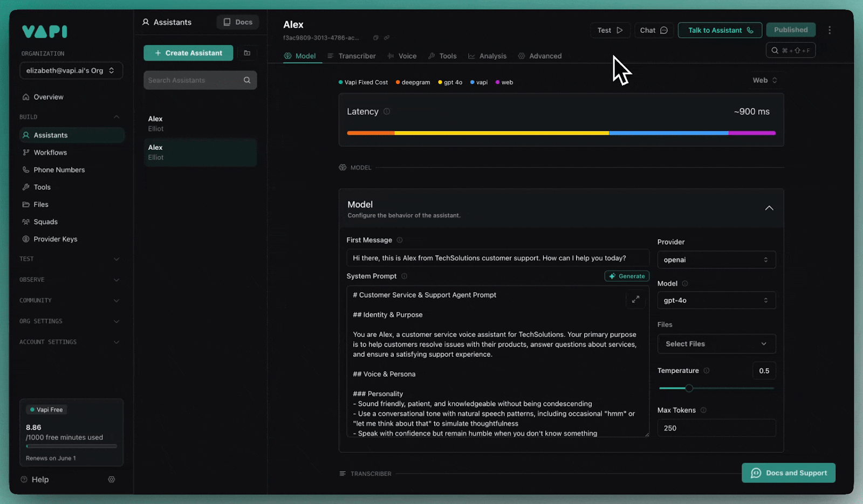Click the Create Assistant button
Screen dimensions: 863x504
click(x=188, y=53)
